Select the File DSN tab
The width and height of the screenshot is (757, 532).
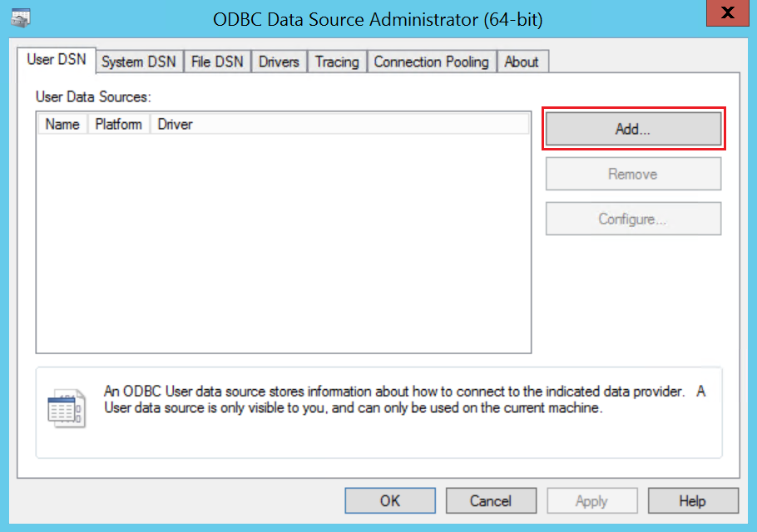pos(217,62)
